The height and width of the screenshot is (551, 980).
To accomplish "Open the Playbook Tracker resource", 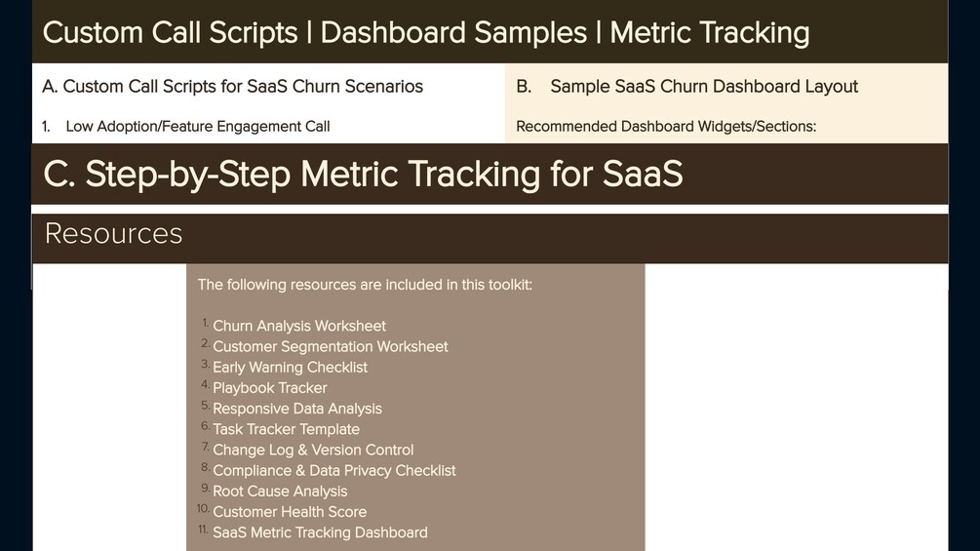I will click(270, 387).
